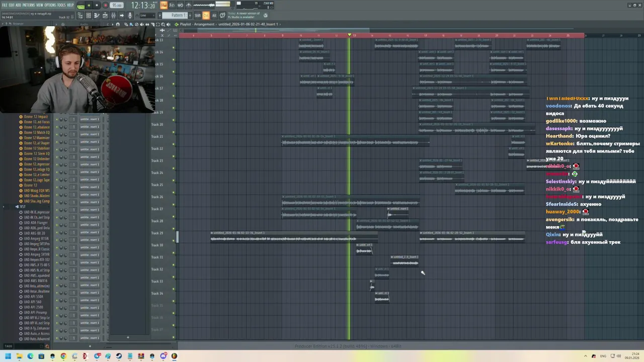Open the VIEW menu
644x362 pixels.
click(40, 5)
